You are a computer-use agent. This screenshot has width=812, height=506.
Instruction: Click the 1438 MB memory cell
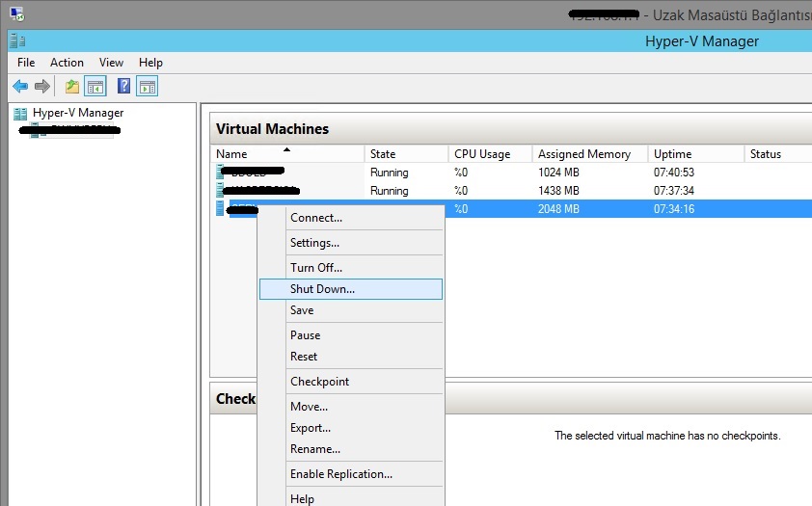tap(558, 191)
